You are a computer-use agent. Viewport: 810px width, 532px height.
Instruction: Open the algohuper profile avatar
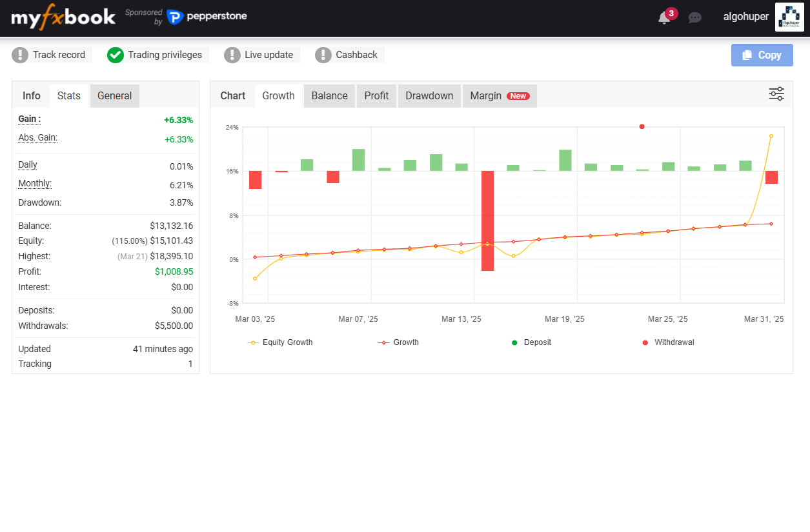point(789,17)
